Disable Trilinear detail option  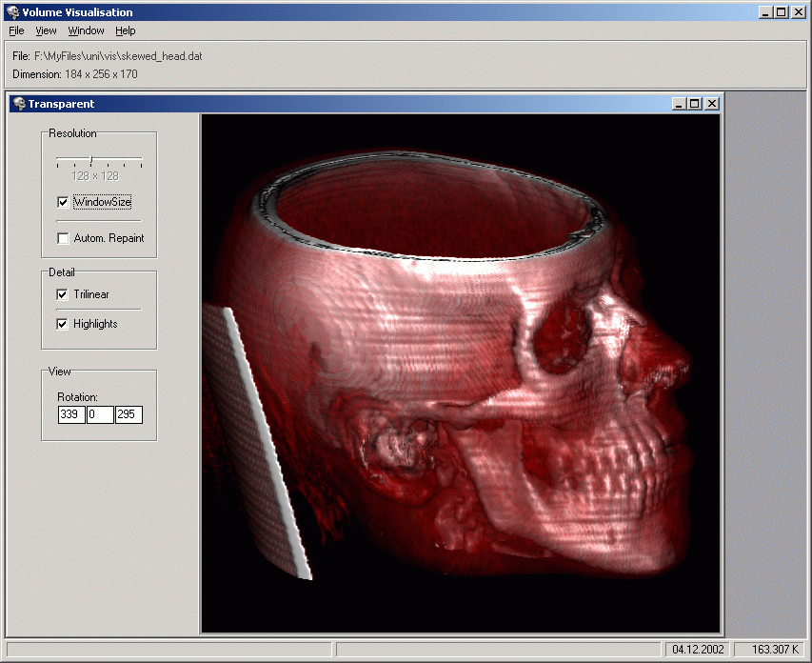pos(63,294)
